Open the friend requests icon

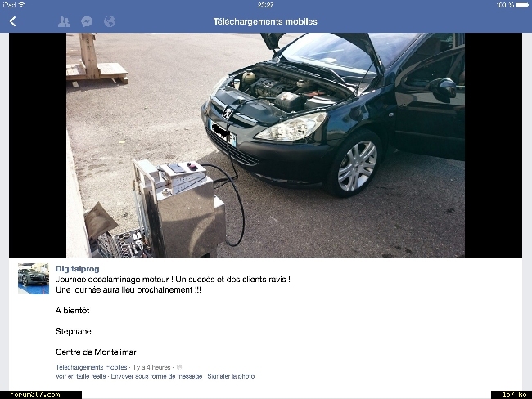click(x=64, y=22)
